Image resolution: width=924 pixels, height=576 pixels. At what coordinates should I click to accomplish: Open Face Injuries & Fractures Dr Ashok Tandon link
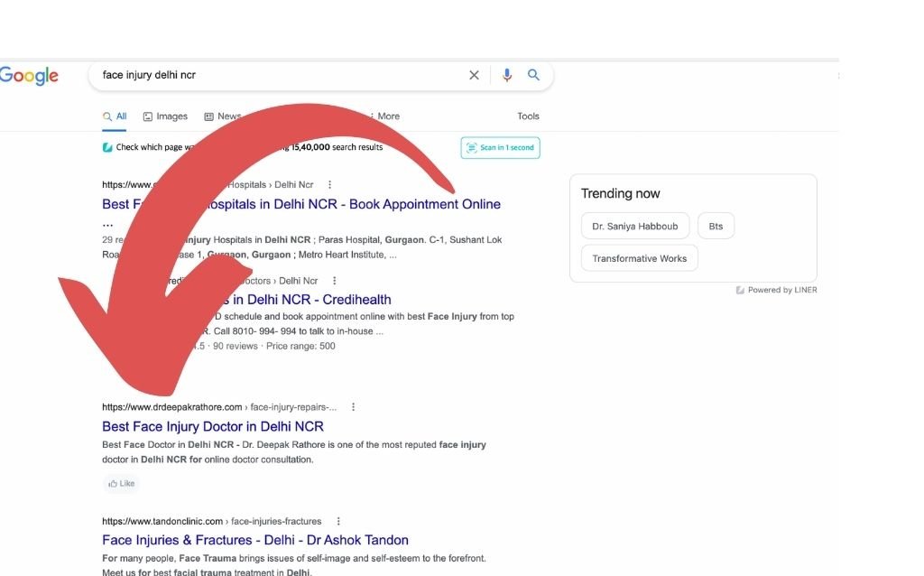tap(255, 540)
